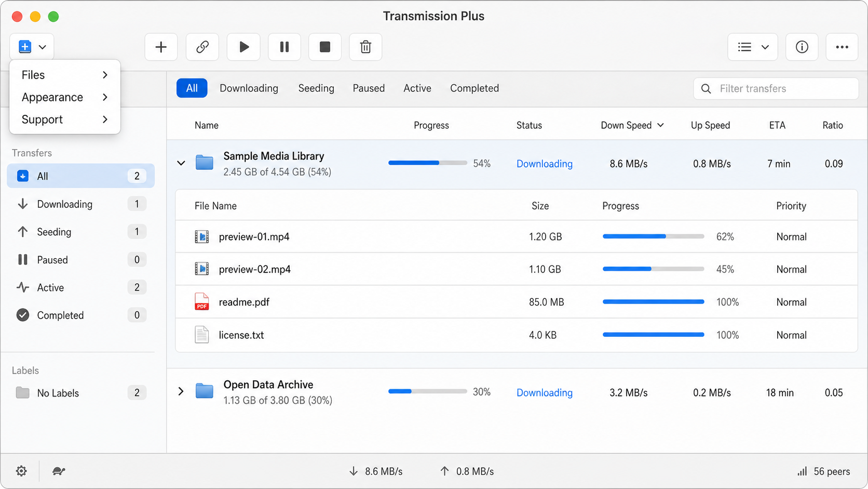This screenshot has width=868, height=489.
Task: Select All in the Transfers sidebar
Action: click(x=81, y=176)
